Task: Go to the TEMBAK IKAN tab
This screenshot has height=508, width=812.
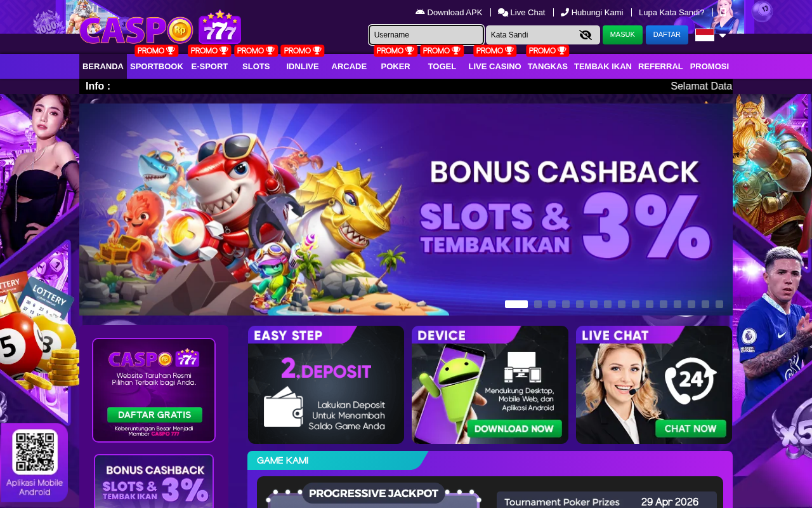Action: tap(603, 66)
